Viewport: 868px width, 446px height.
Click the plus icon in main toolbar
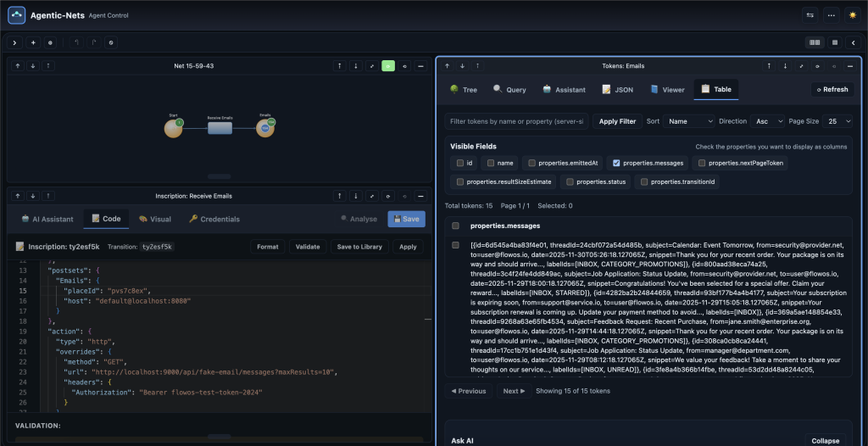(33, 42)
